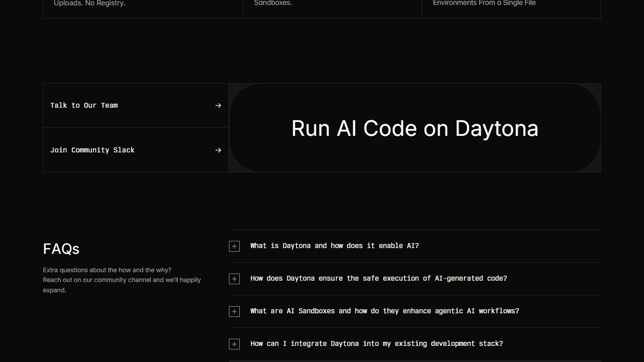Toggle the question on AI Sandboxes and agentic workflows
The width and height of the screenshot is (644, 362).
pyautogui.click(x=385, y=311)
